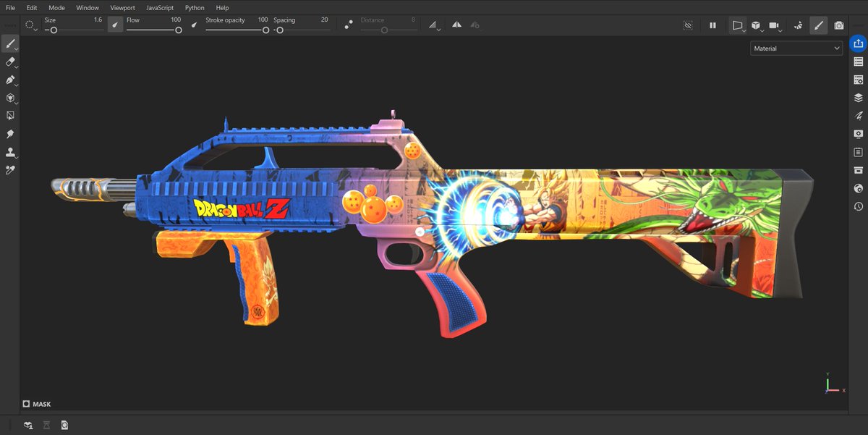The image size is (868, 435).
Task: Open the 3D cube display mode dropdown
Action: pos(757,25)
